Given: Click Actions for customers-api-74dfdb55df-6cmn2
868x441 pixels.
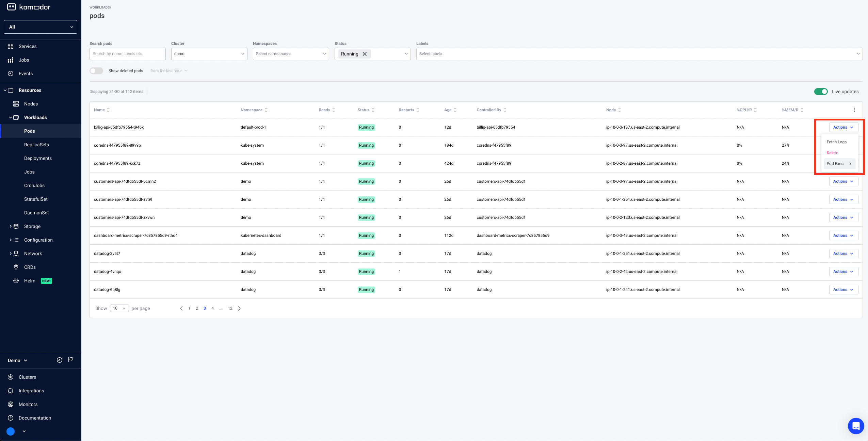Looking at the screenshot, I should [x=843, y=181].
